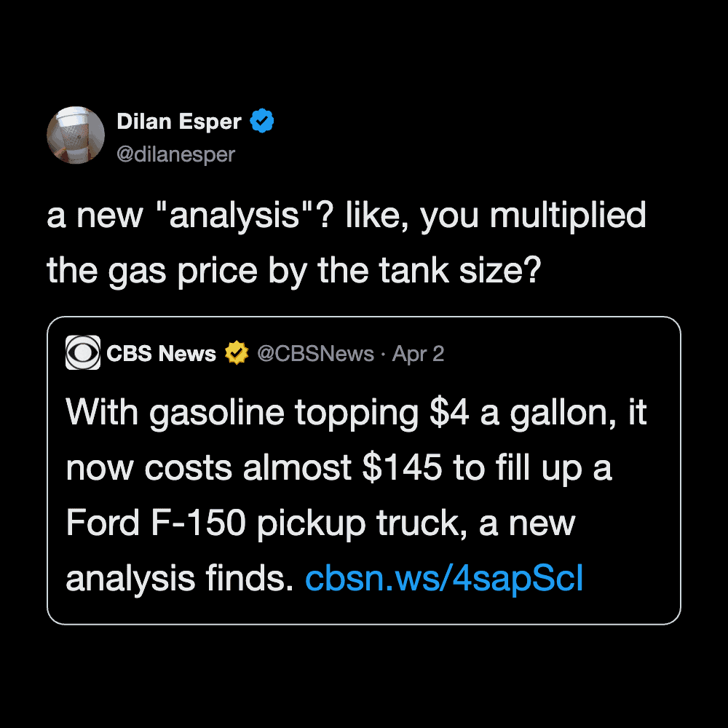Image resolution: width=728 pixels, height=728 pixels.
Task: Select the @CBSNews handle
Action: [315, 354]
